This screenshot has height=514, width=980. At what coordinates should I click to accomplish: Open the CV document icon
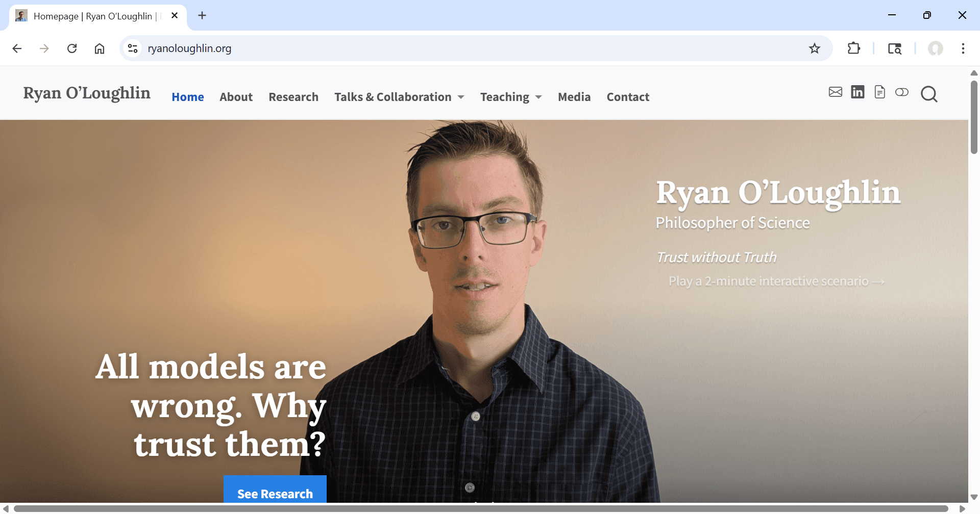(x=879, y=92)
